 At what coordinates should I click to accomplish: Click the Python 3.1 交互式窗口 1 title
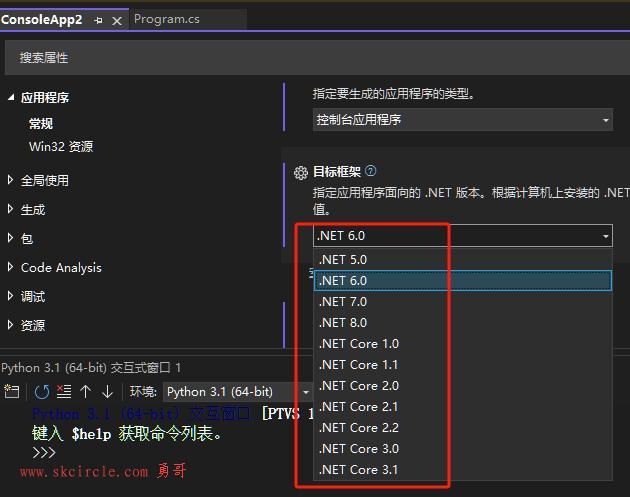tap(91, 368)
